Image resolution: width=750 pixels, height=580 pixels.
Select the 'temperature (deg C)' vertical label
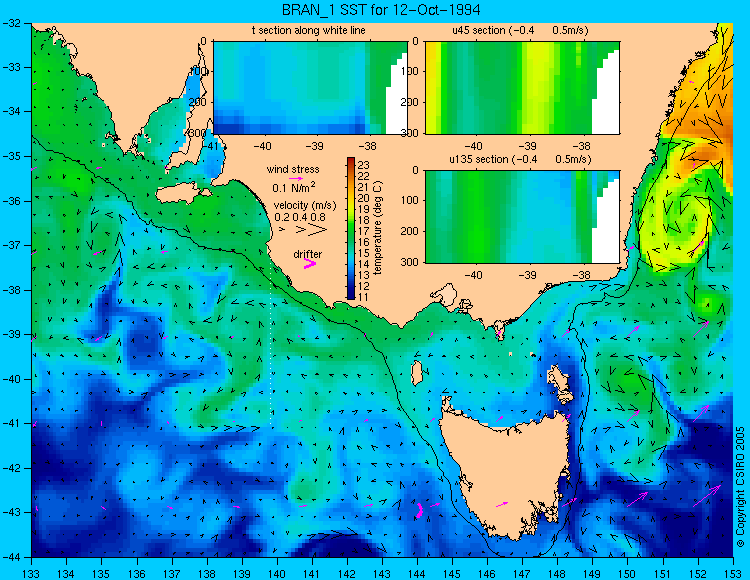pyautogui.click(x=378, y=228)
